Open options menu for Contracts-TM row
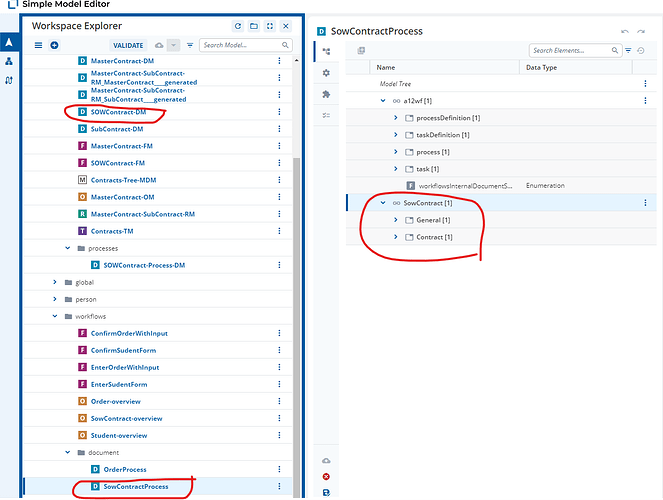Screen dimensions: 663x500 click(279, 231)
